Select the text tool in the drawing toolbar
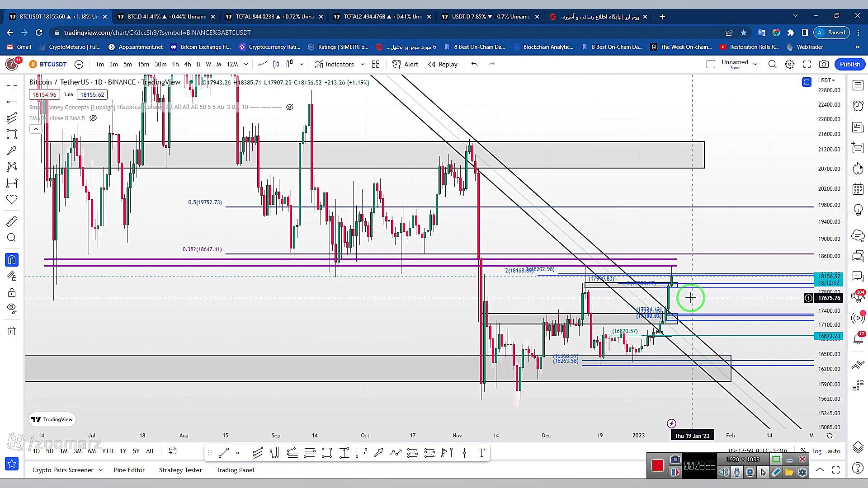Viewport: 868px width, 488px height. tap(481, 453)
